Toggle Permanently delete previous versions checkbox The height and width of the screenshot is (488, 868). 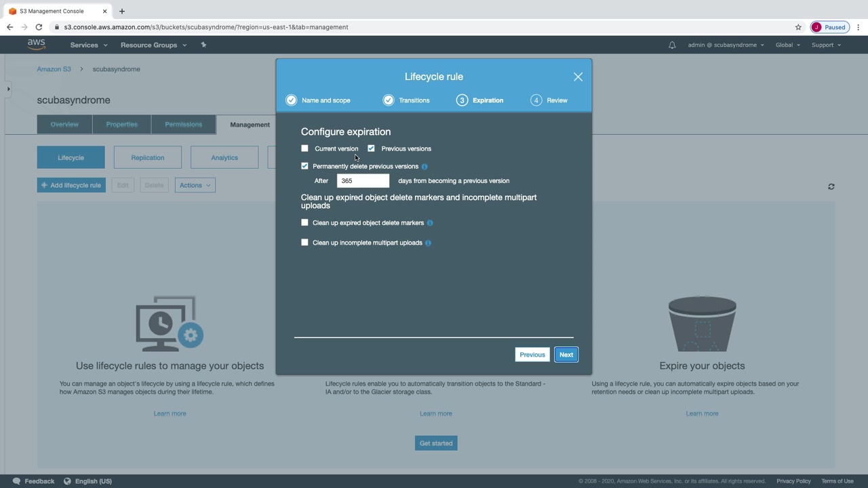304,166
